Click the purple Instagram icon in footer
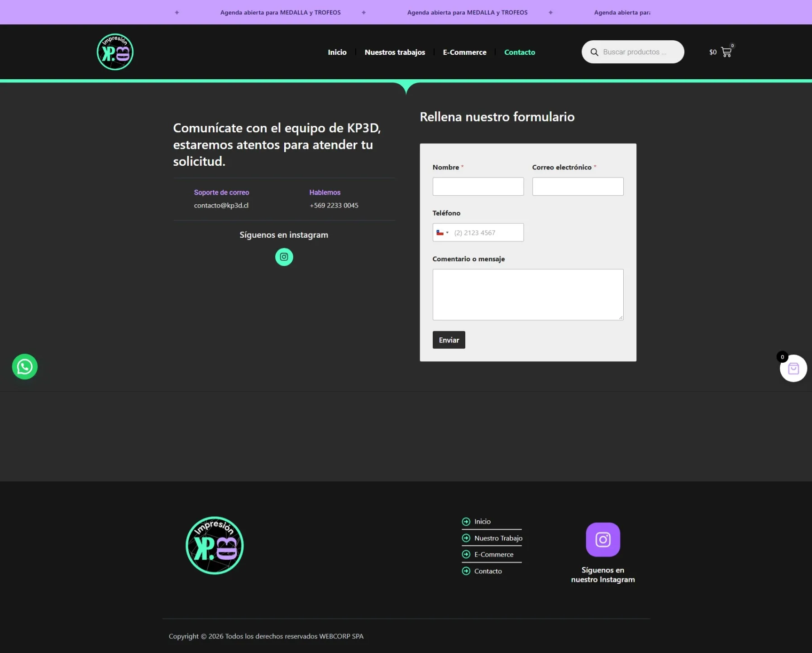 (x=603, y=540)
